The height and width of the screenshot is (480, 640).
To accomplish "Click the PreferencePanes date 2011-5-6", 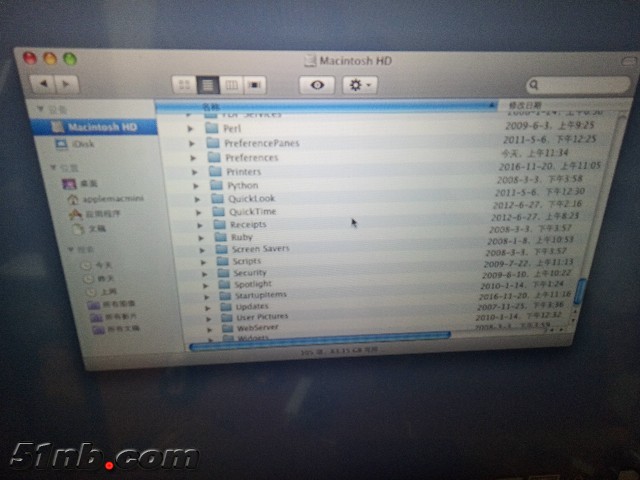I will coord(549,139).
